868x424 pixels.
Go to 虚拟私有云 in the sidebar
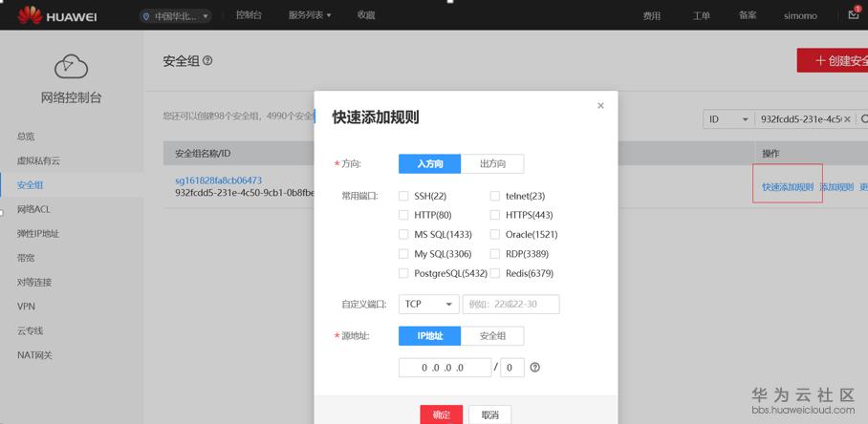[38, 160]
